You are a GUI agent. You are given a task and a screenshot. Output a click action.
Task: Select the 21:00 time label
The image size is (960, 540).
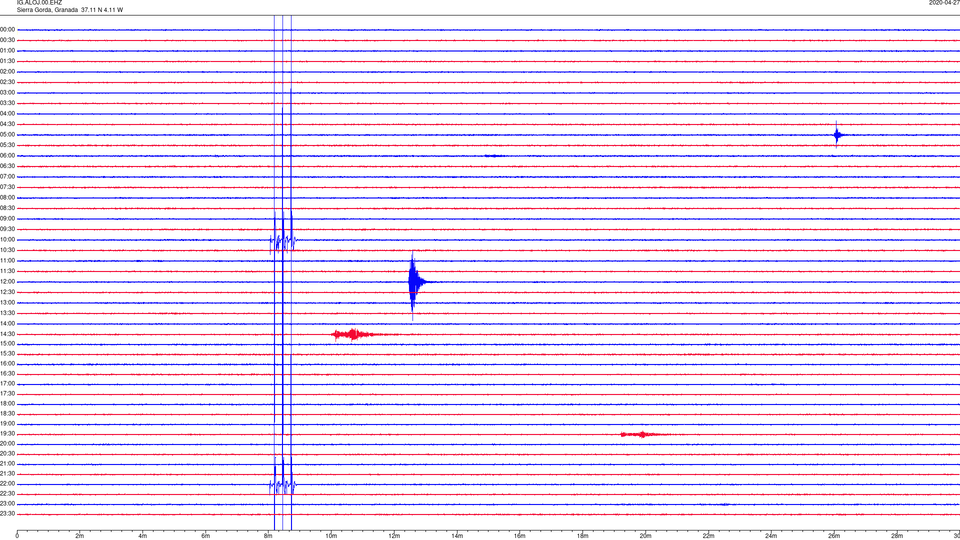(x=7, y=464)
